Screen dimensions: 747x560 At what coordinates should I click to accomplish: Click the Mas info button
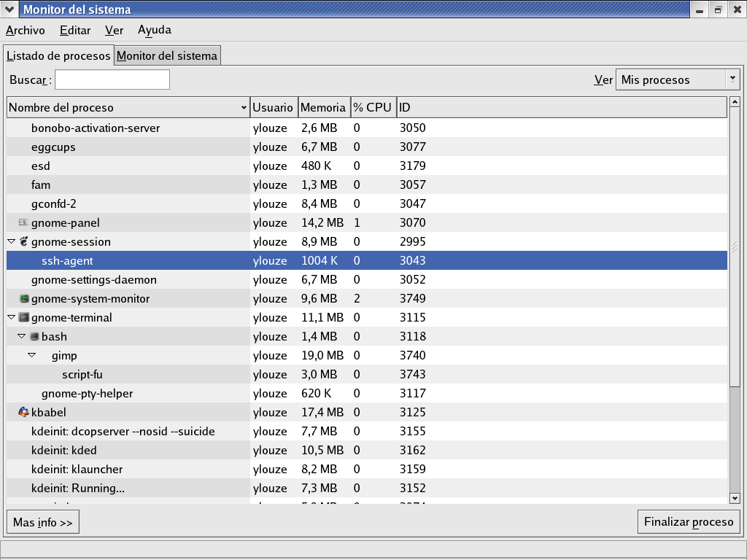coord(43,522)
